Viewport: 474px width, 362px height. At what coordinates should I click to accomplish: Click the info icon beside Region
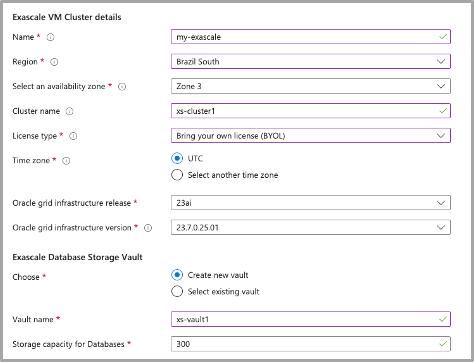tap(54, 62)
